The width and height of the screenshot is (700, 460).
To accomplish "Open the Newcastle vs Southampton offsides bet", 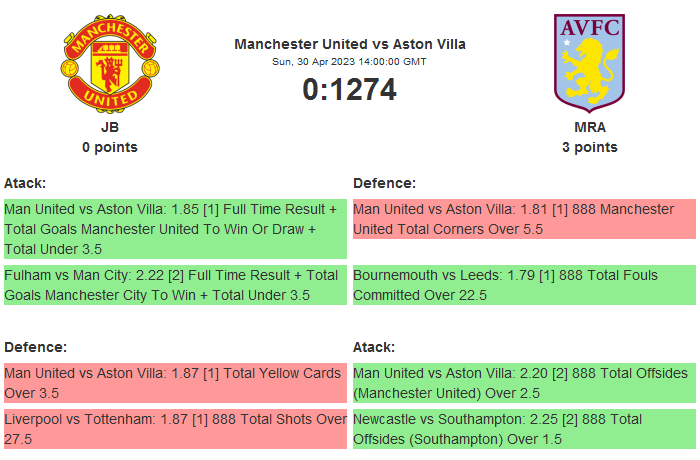I will pos(524,429).
